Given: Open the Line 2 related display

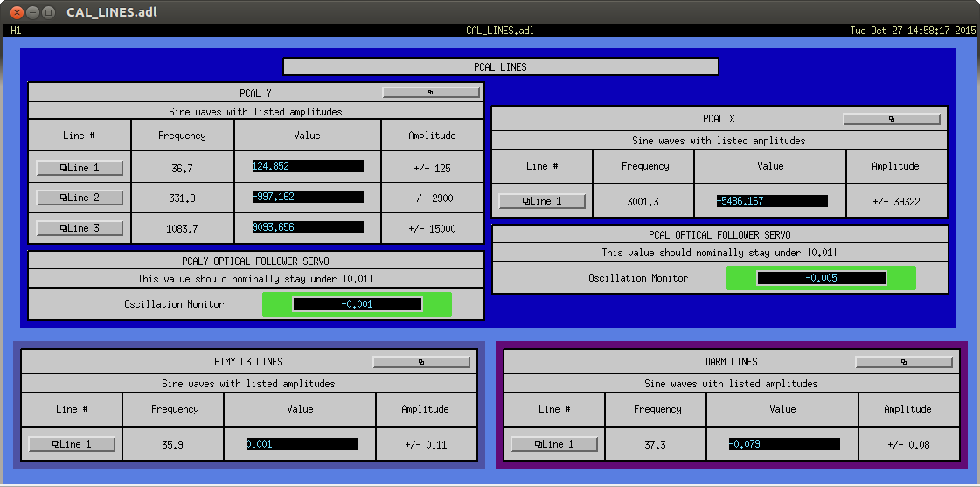Looking at the screenshot, I should tap(80, 198).
